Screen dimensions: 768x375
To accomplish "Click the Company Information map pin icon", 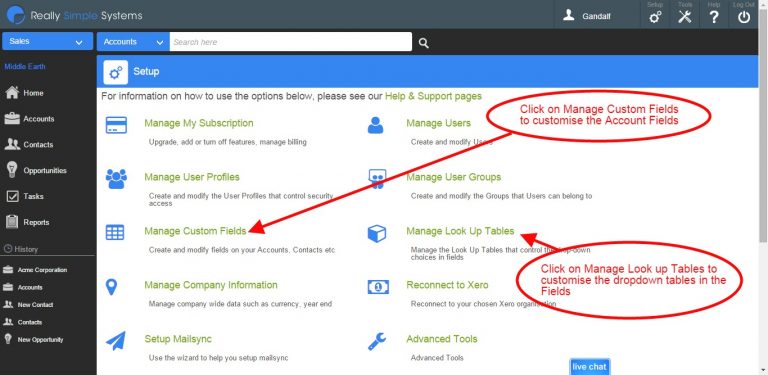I will tap(112, 287).
